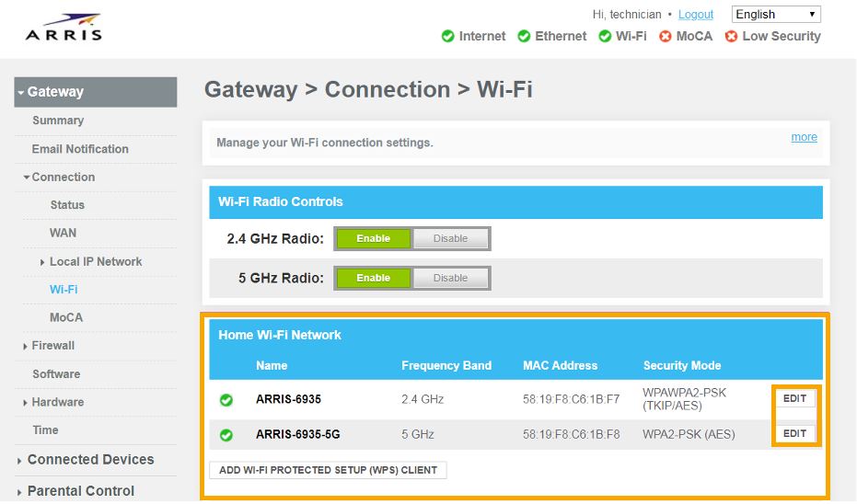Open the Time settings page
This screenshot has width=857, height=504.
tap(45, 430)
